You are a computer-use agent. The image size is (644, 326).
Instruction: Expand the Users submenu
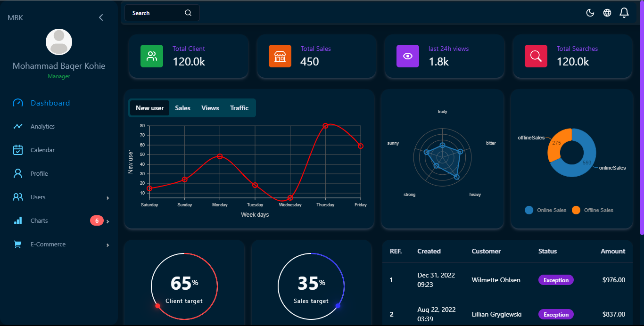pos(107,198)
